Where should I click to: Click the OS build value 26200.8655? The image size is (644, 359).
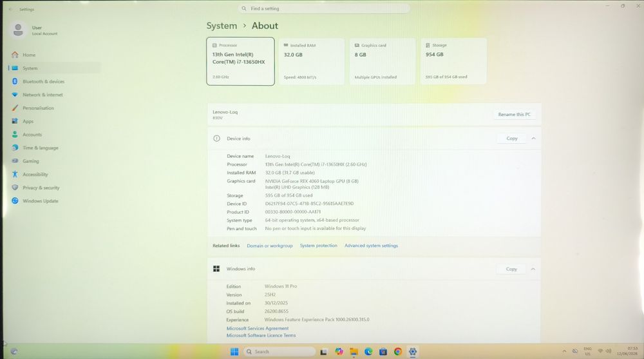[276, 311]
